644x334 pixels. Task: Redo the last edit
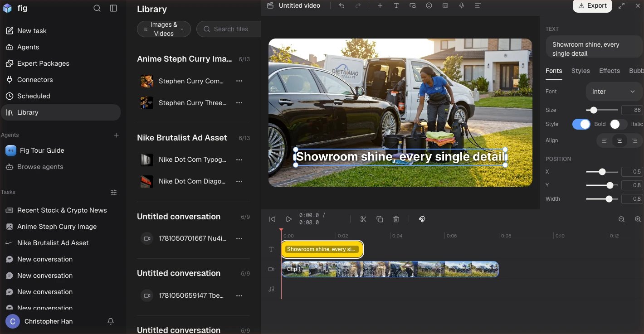(x=358, y=5)
